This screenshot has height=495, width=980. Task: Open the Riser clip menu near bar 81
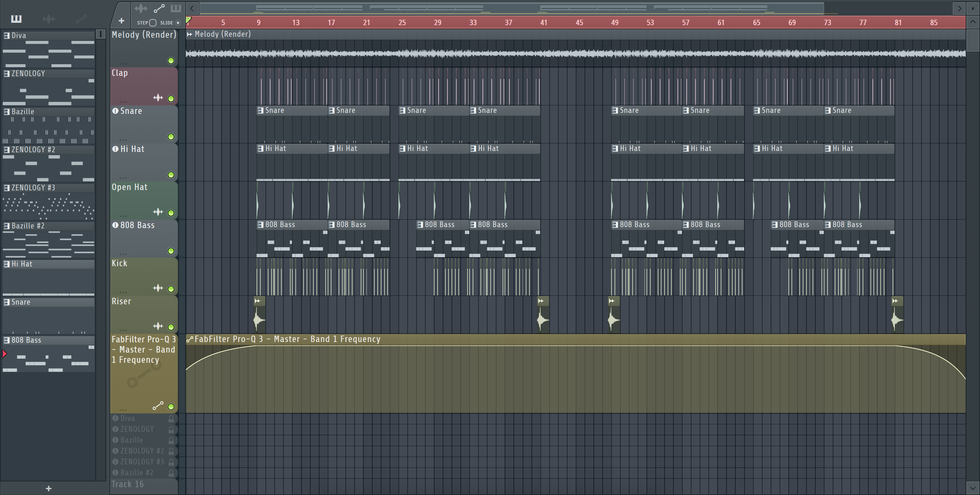click(895, 301)
